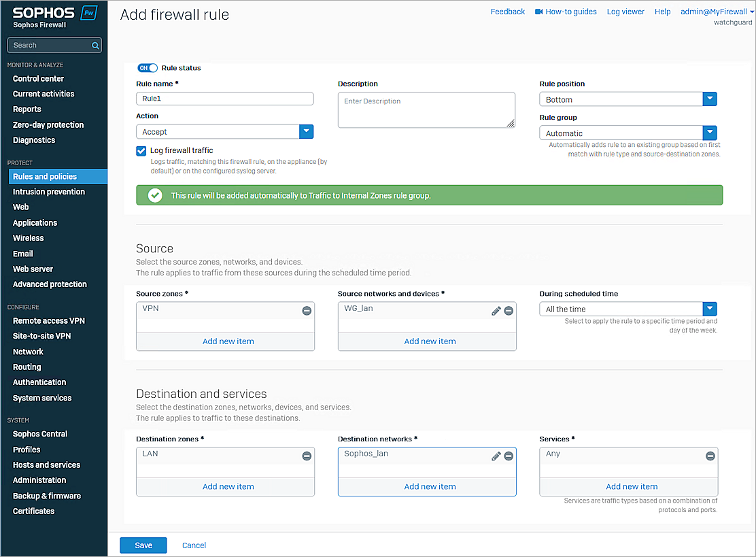Open the Log viewer

(625, 12)
